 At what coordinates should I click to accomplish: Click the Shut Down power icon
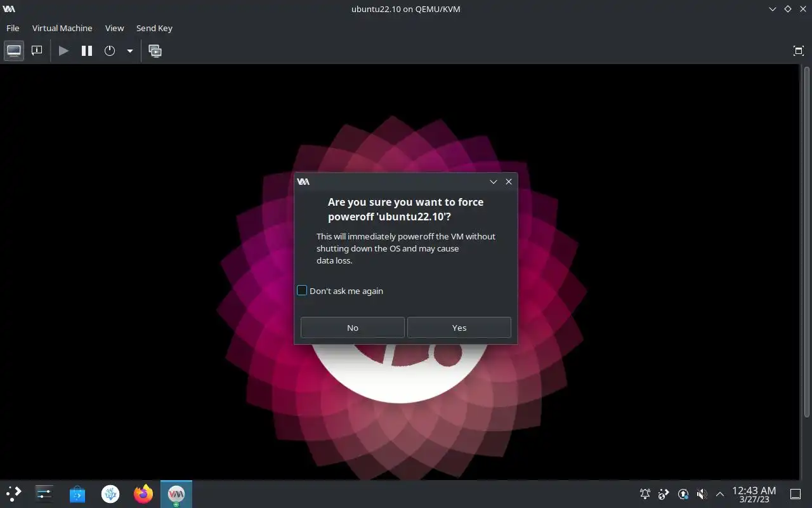click(x=110, y=51)
